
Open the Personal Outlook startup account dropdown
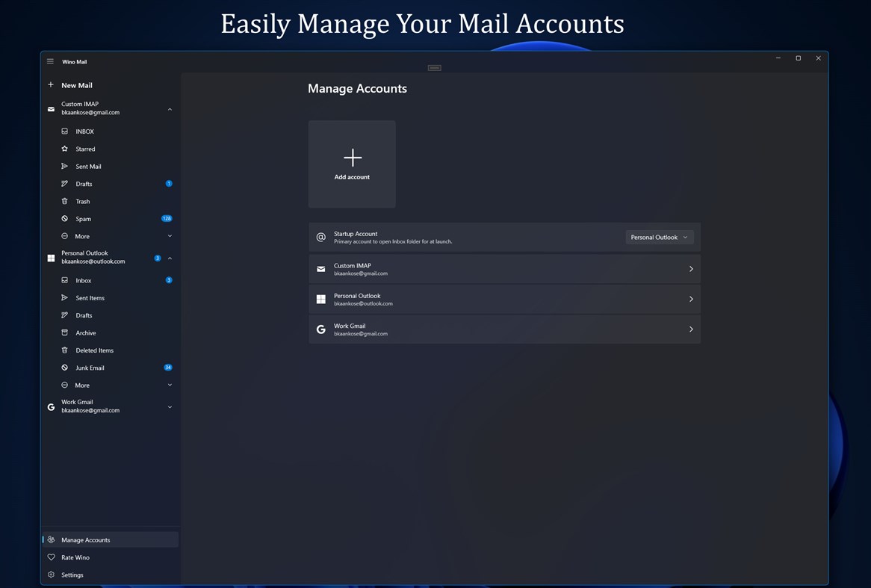660,237
